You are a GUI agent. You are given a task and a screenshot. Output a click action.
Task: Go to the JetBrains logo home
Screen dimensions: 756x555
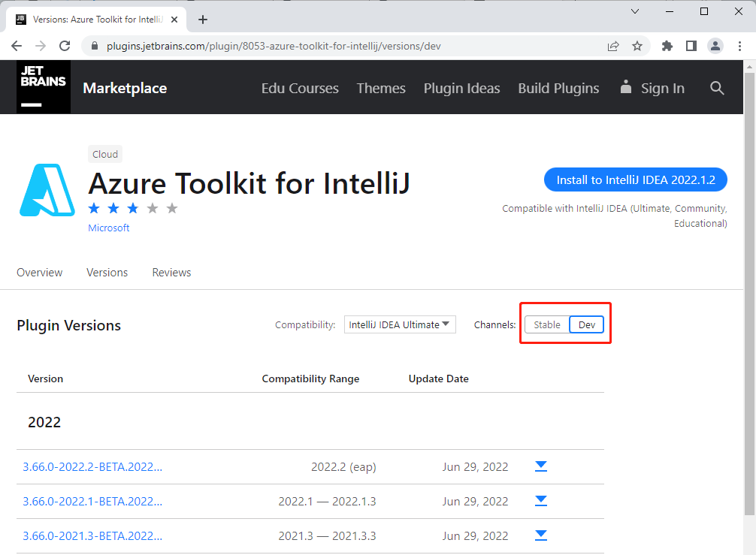point(44,86)
